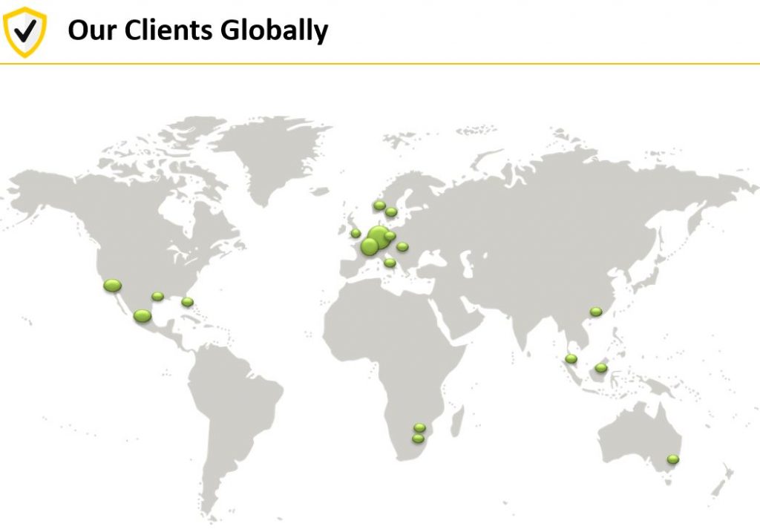760x532 pixels.
Task: Select the green marker over Texas
Action: 157,296
